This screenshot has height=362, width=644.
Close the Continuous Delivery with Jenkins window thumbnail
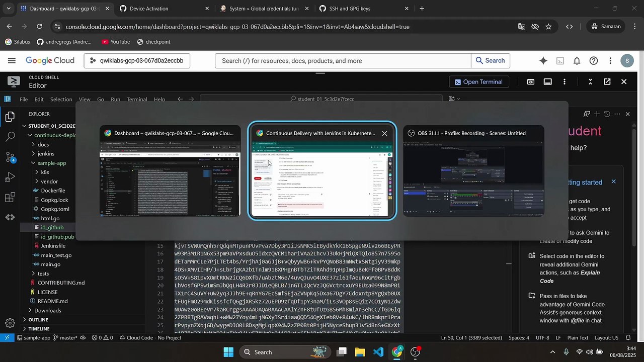(385, 133)
